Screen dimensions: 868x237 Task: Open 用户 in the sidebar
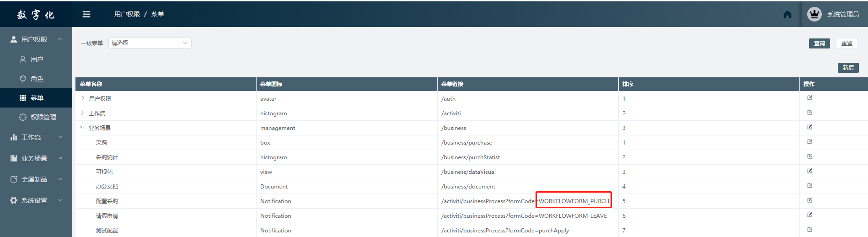pyautogui.click(x=37, y=59)
